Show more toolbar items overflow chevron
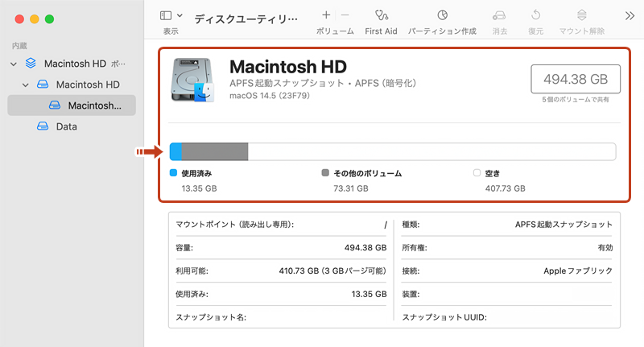644x347 pixels. [630, 16]
